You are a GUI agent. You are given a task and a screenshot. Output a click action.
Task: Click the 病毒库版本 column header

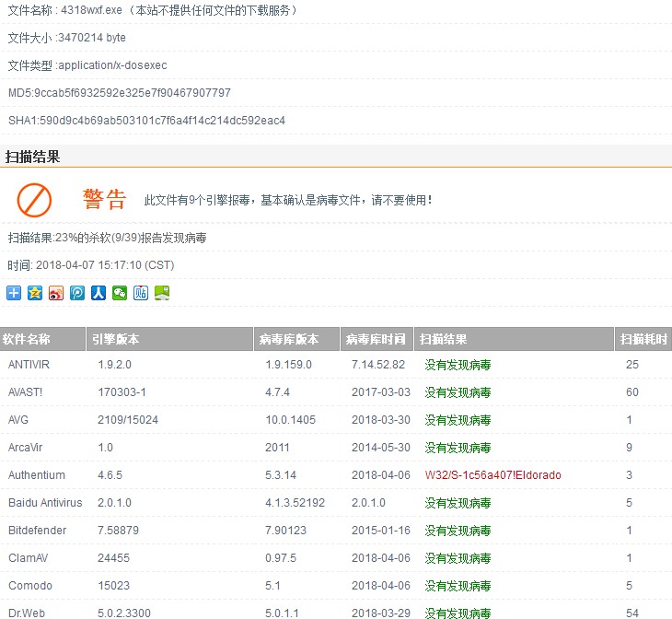click(x=297, y=339)
